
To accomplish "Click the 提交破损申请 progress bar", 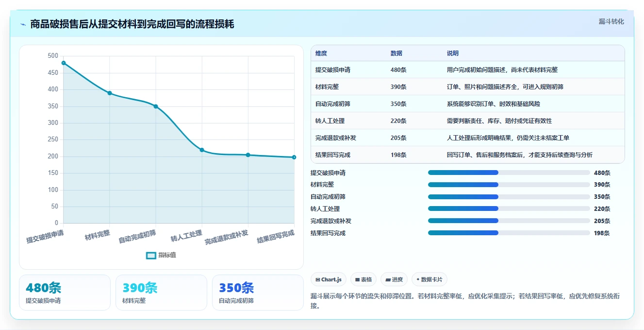I will tap(509, 173).
